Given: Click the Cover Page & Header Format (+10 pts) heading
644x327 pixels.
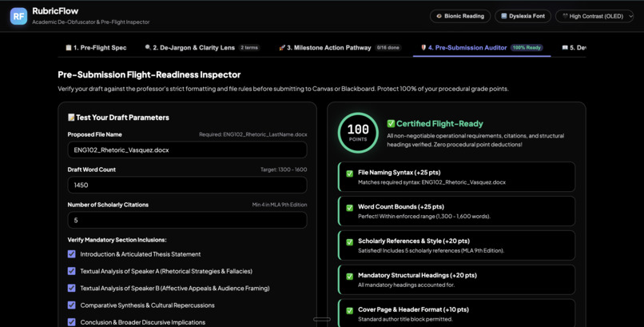Looking at the screenshot, I should pyautogui.click(x=413, y=309).
